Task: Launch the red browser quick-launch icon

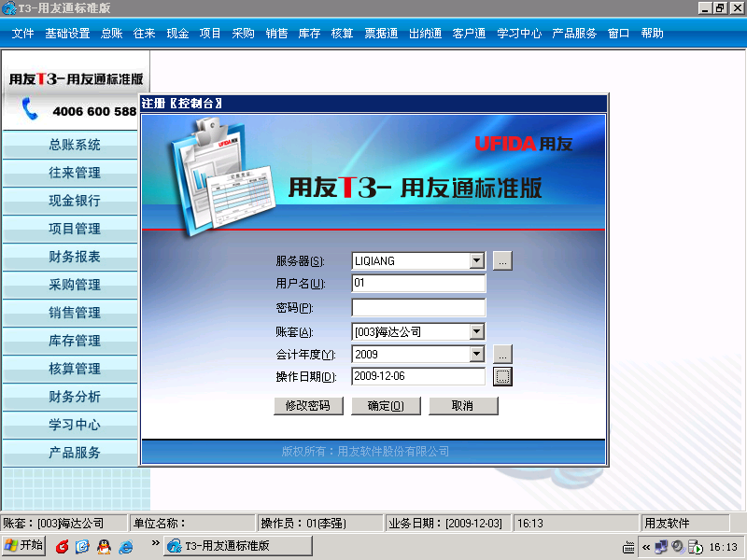Action: coord(62,547)
